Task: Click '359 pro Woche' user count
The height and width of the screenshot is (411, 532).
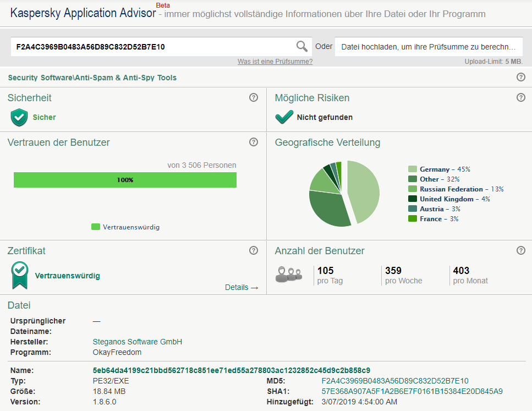Action: [x=404, y=275]
